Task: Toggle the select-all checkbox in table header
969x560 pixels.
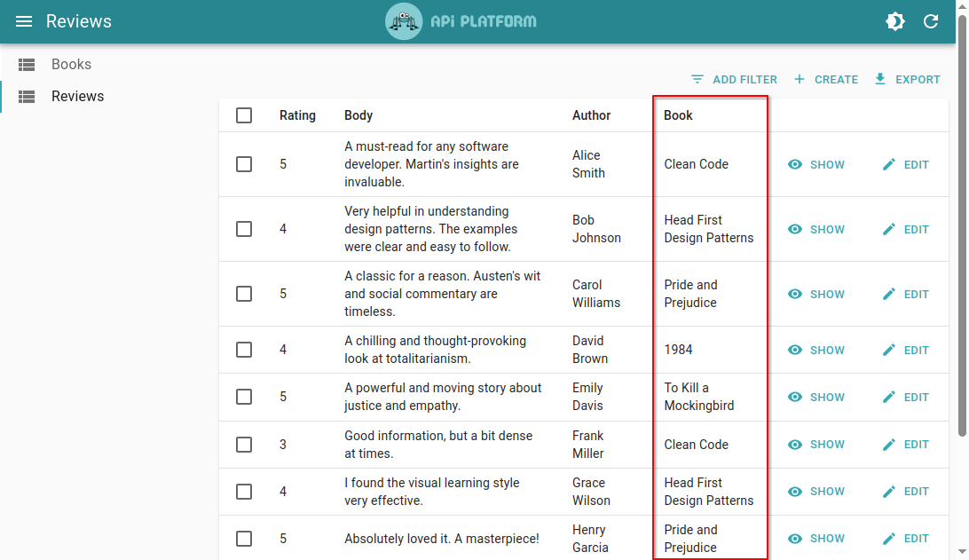Action: click(244, 115)
